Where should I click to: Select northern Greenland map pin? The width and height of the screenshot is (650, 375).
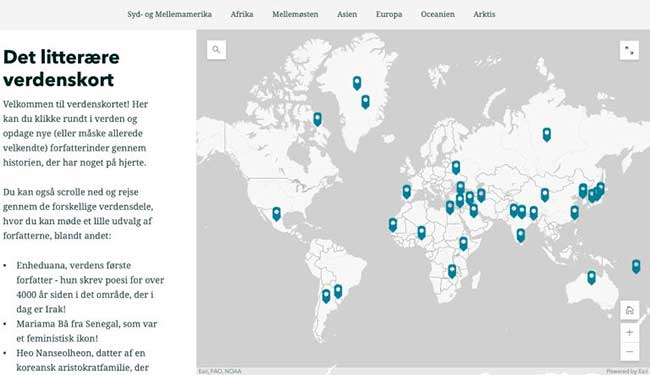coord(357,83)
